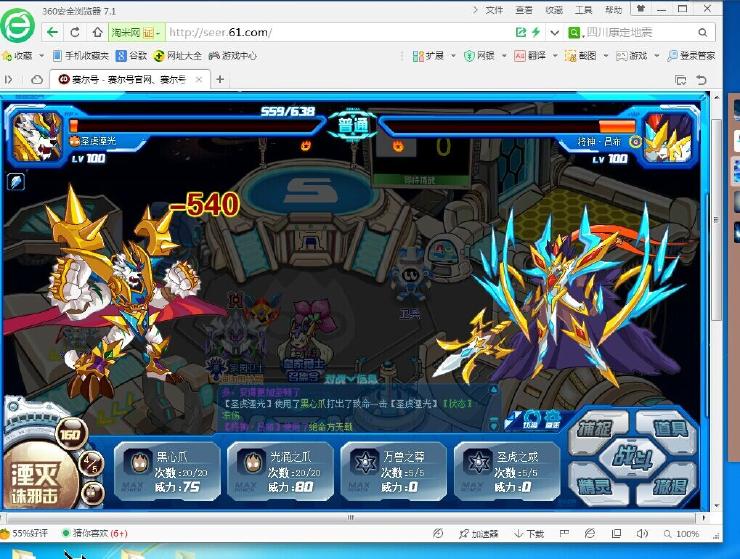The height and width of the screenshot is (559, 740).
Task: Click the 160 energy counter orb
Action: 70,434
